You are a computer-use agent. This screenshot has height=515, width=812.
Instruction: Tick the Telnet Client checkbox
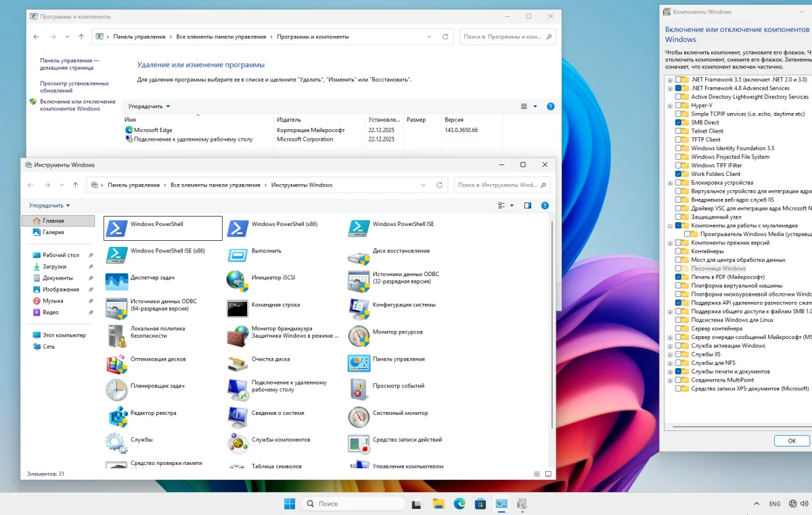678,131
